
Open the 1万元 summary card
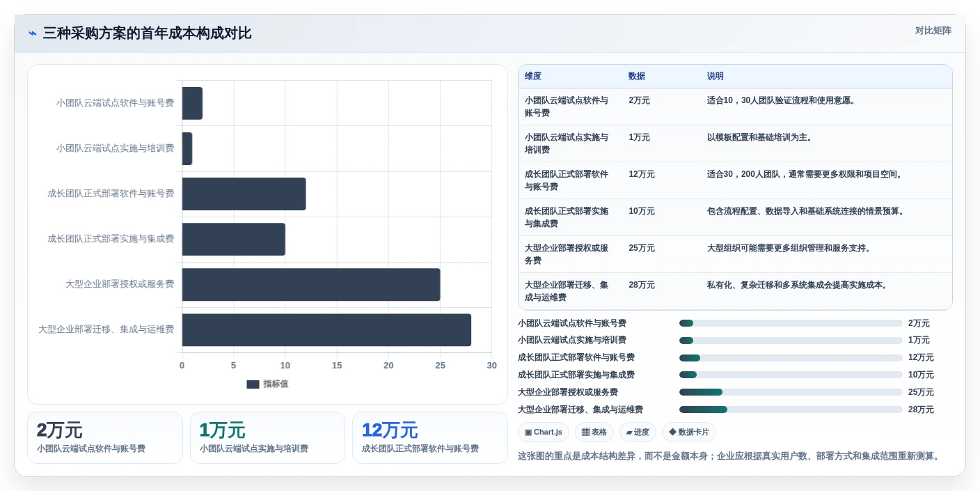(x=267, y=437)
